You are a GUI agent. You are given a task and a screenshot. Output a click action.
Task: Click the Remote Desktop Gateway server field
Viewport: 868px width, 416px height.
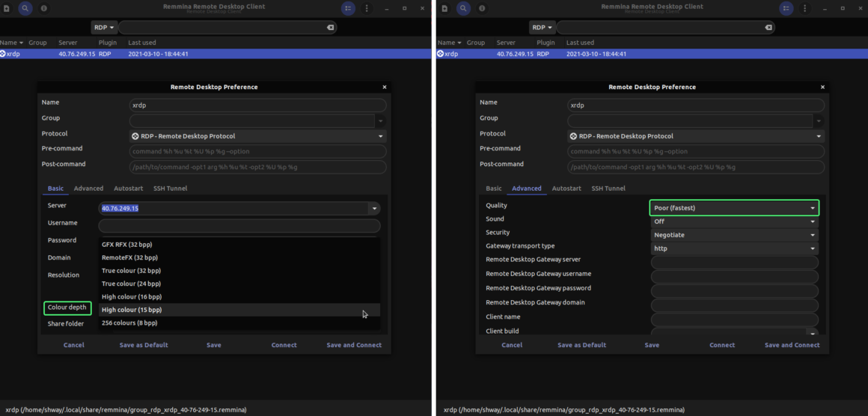(x=733, y=263)
